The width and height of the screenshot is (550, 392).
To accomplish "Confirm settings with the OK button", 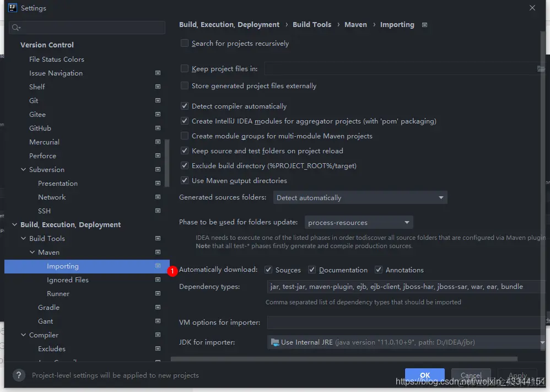I will click(425, 375).
